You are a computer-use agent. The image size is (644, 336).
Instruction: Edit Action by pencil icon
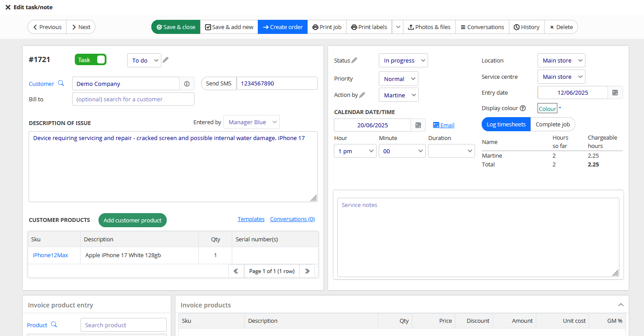(362, 95)
